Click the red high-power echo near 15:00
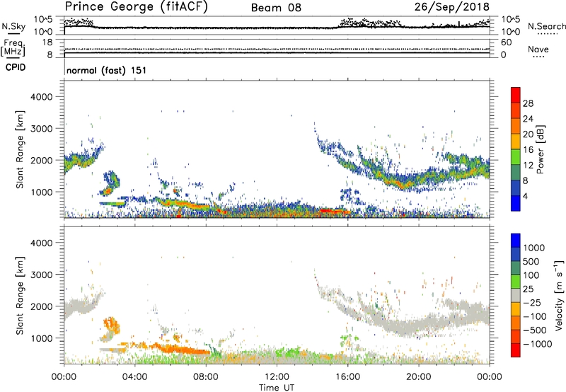 pos(334,211)
